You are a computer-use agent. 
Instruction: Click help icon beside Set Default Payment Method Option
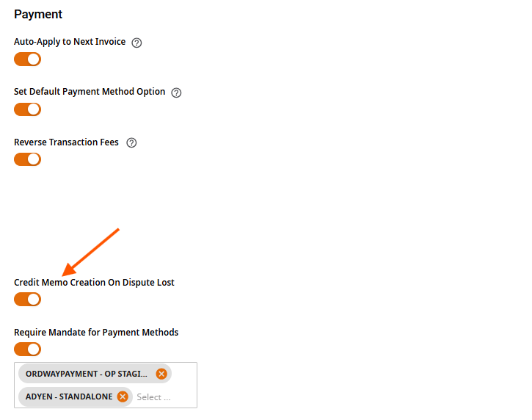click(176, 93)
